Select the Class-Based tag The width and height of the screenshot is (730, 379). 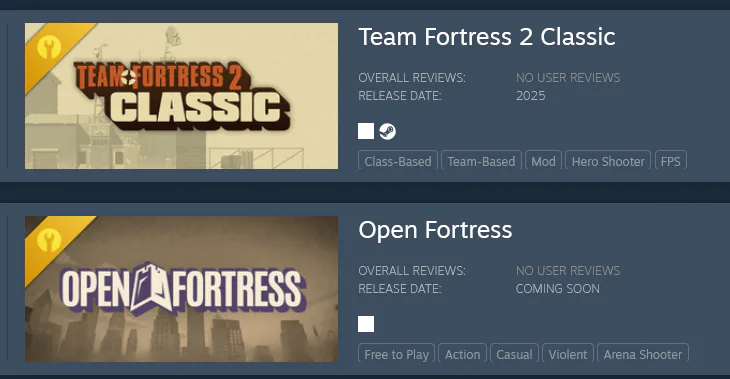pyautogui.click(x=398, y=161)
